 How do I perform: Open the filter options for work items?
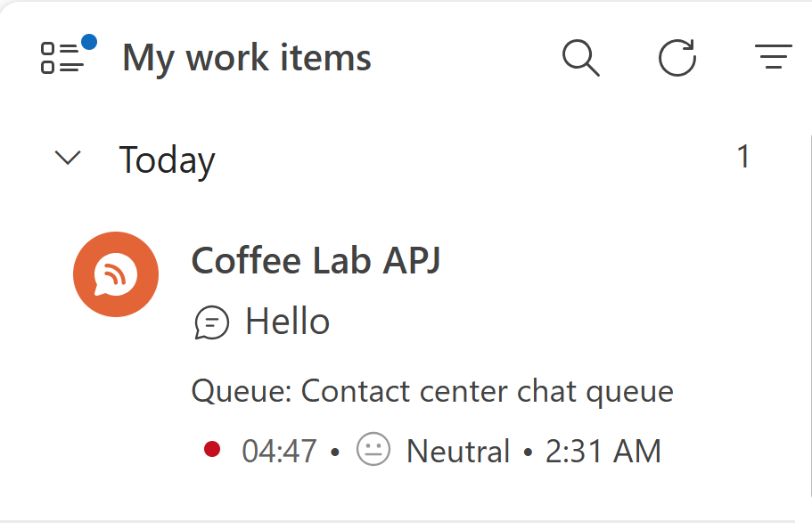[x=773, y=58]
